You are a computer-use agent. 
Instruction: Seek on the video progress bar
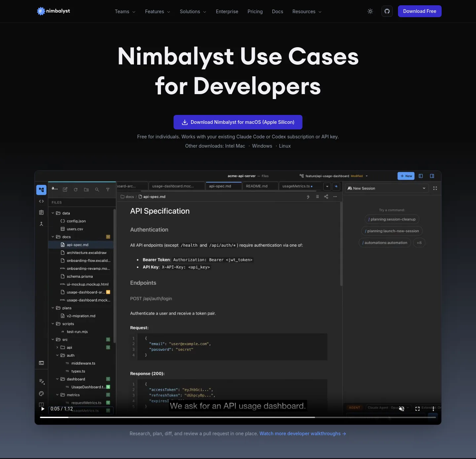(238, 417)
